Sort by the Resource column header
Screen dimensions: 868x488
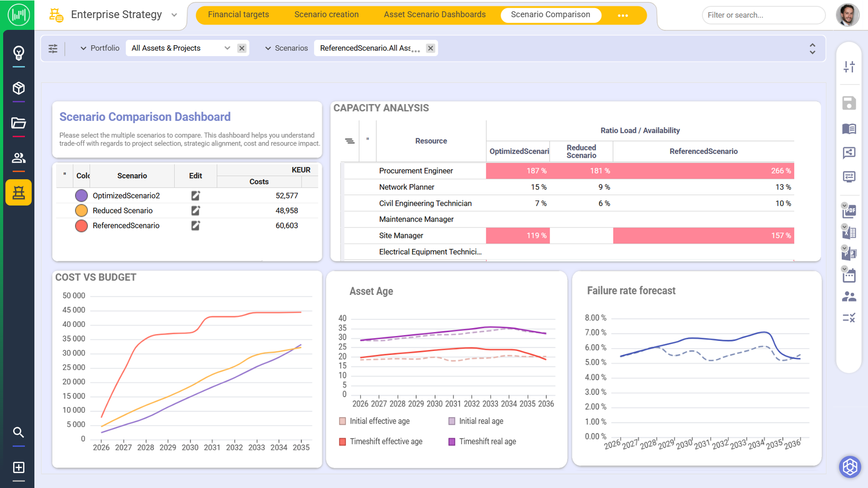coord(431,141)
